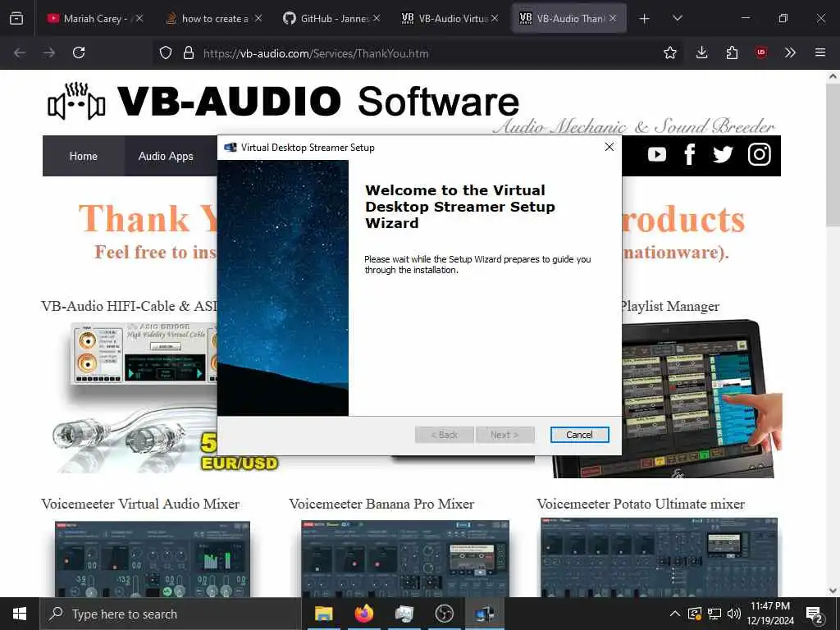The image size is (840, 630).
Task: Open the Firefox hamburger application menu
Action: point(820,52)
